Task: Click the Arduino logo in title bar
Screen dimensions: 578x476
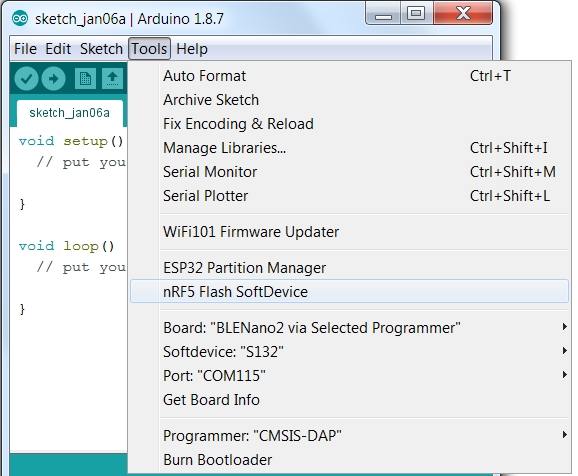Action: tap(20, 18)
